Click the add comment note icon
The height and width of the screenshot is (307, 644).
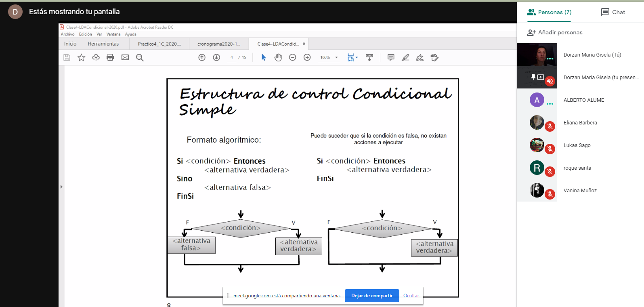pos(391,57)
